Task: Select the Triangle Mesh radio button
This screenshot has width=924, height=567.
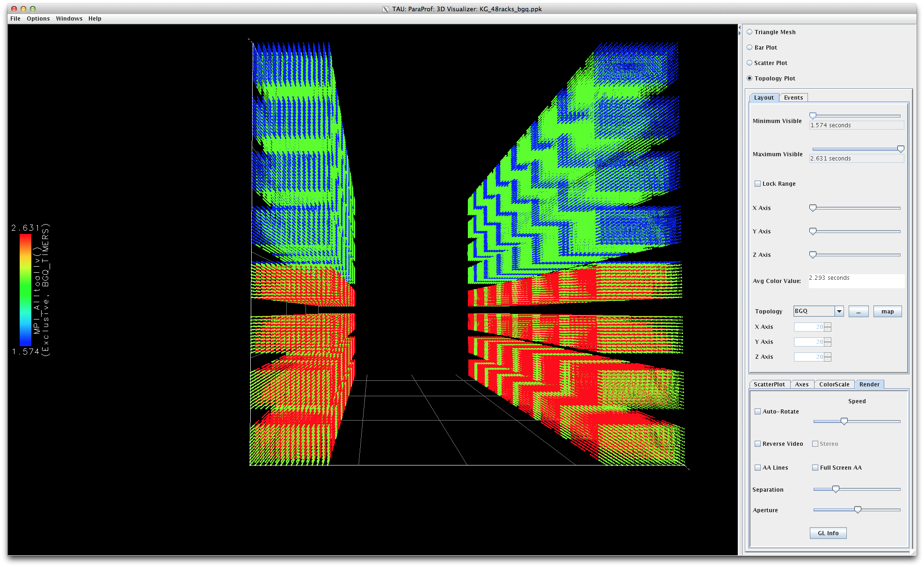Action: coord(750,32)
